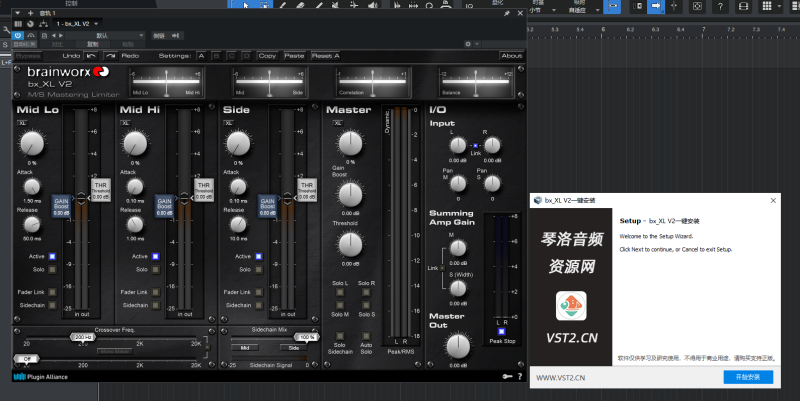
Task: Click the Plugin Alliance logo
Action: coord(38,376)
